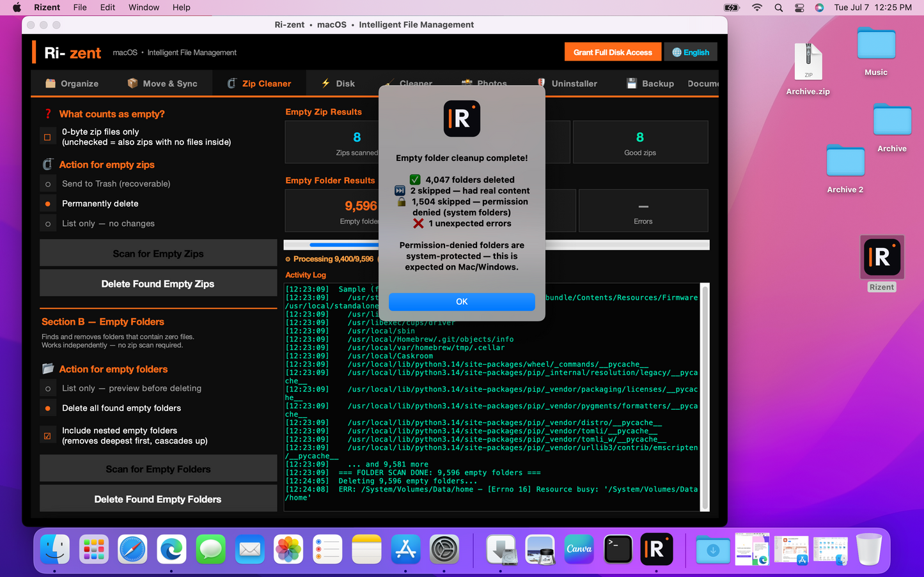Open the Move & Sync tab
This screenshot has width=924, height=577.
tap(162, 84)
